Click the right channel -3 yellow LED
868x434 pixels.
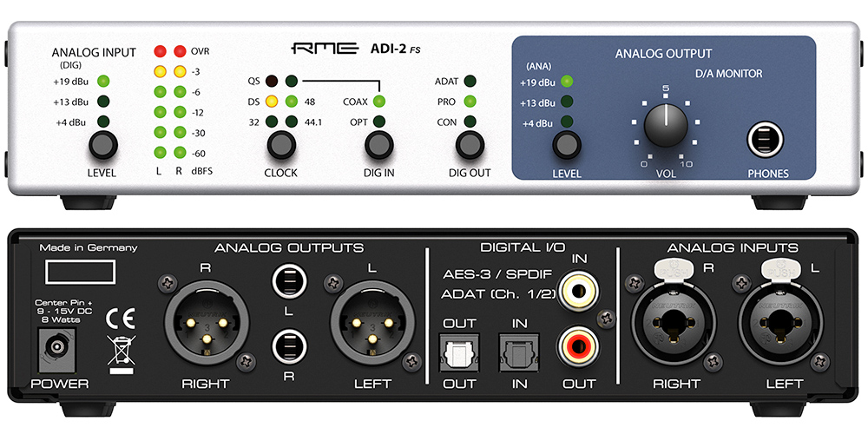coord(180,71)
